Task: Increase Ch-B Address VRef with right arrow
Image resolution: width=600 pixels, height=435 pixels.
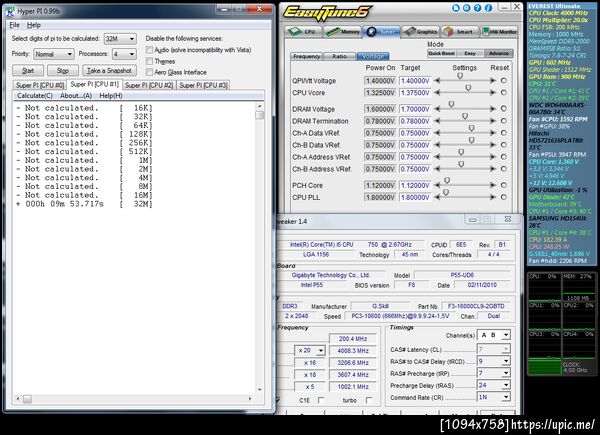Action: click(493, 169)
